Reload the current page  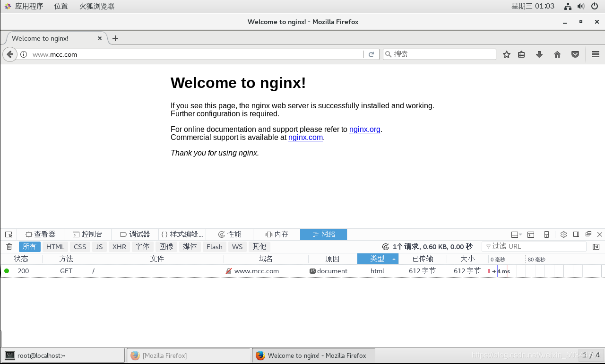click(372, 54)
